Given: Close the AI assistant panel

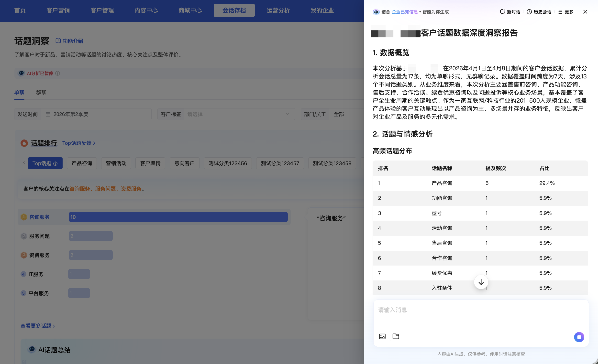Looking at the screenshot, I should pyautogui.click(x=585, y=12).
